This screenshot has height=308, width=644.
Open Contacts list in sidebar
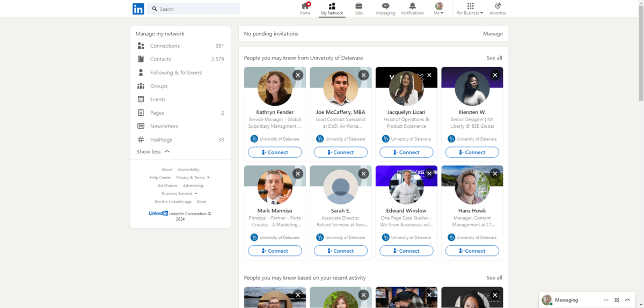tap(180, 59)
